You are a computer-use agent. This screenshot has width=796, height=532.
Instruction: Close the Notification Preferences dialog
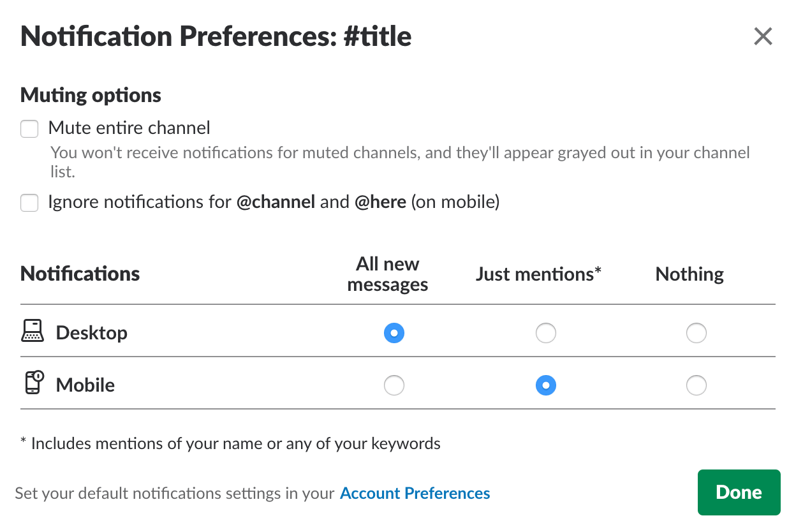(763, 36)
